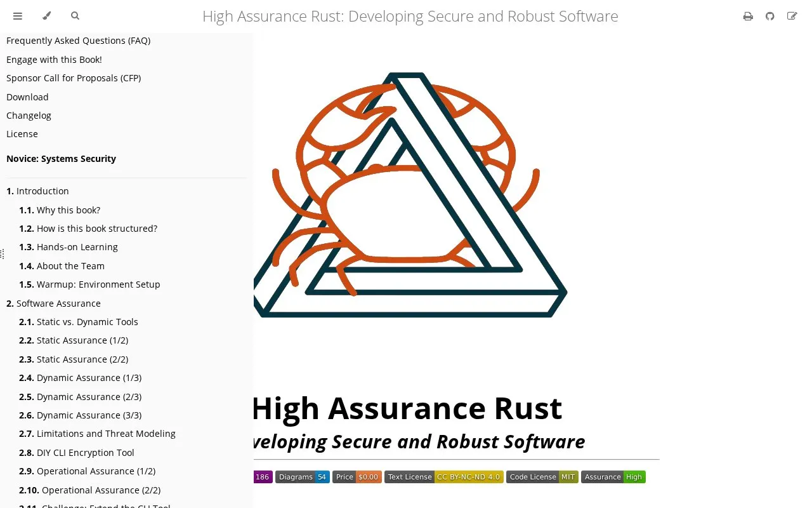Open Frequently Asked Questions (FAQ) page
The height and width of the screenshot is (508, 812).
[78, 41]
